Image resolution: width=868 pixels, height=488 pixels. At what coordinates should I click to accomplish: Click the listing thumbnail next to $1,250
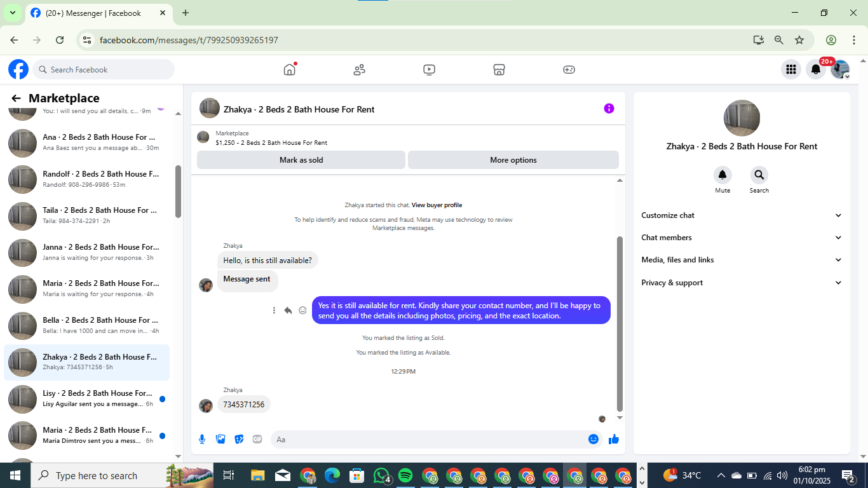[203, 137]
